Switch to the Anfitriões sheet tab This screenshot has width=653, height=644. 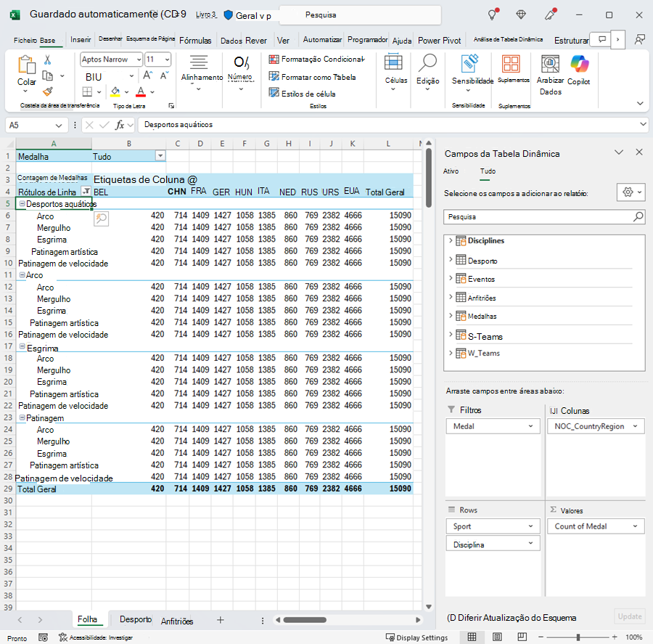click(177, 621)
